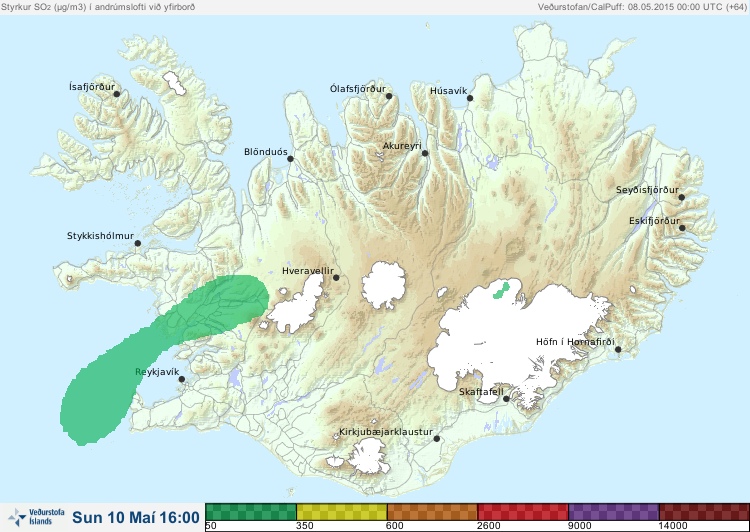The width and height of the screenshot is (750, 532).
Task: Click the purple 9000 legend swatch
Action: click(x=613, y=511)
